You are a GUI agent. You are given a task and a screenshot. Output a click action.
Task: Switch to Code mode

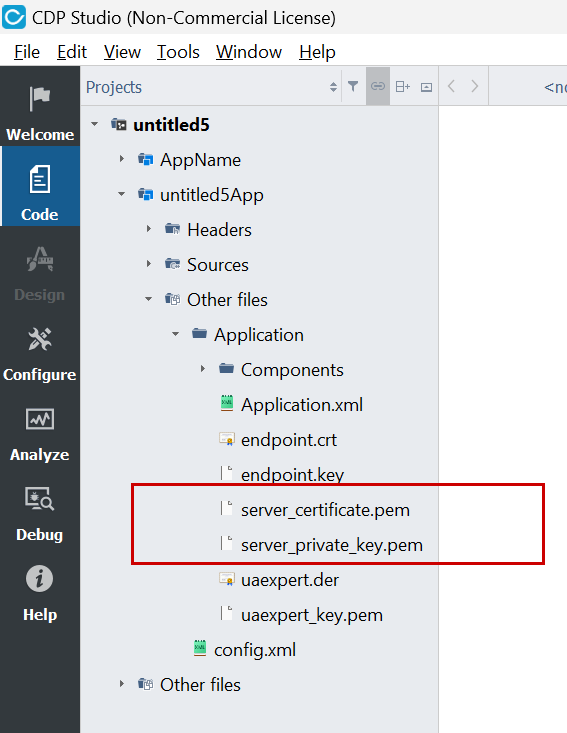point(40,186)
